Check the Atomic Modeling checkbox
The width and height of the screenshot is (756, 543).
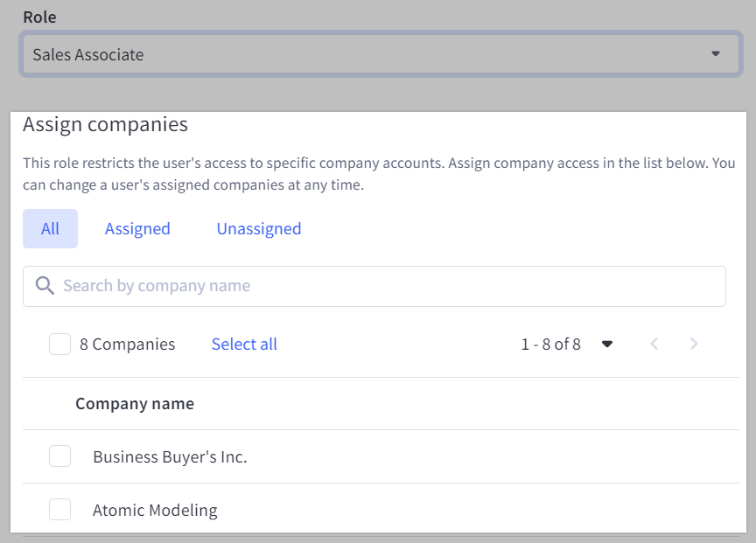59,509
